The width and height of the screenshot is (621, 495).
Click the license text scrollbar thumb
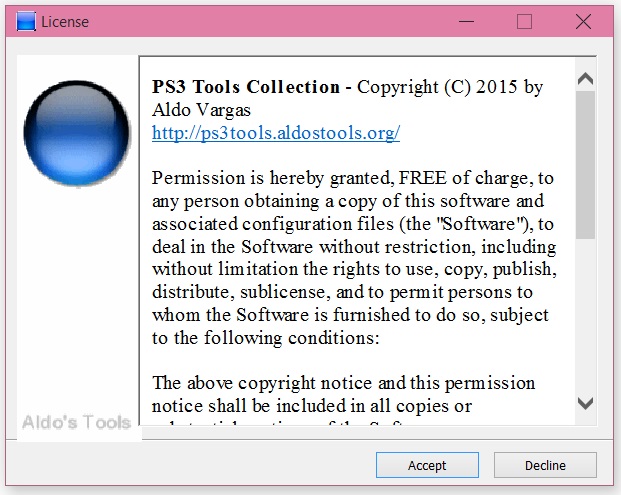[x=585, y=165]
